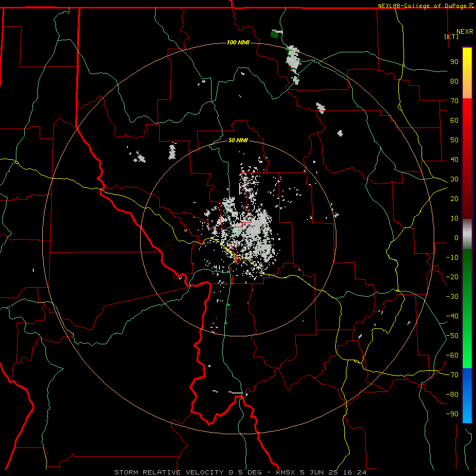Click the 30 value on the velocity scale
This screenshot has width=476, height=476.
tap(454, 179)
